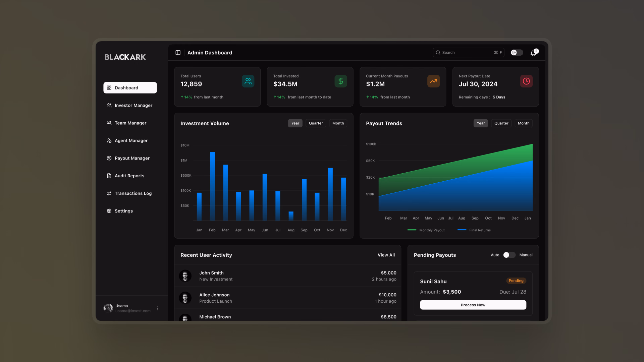Select Quarter for Investment Volume chart
This screenshot has height=362, width=644.
pyautogui.click(x=316, y=123)
